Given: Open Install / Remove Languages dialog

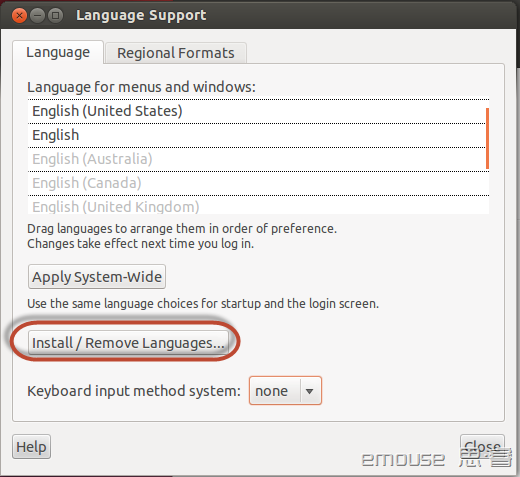Looking at the screenshot, I should 128,343.
